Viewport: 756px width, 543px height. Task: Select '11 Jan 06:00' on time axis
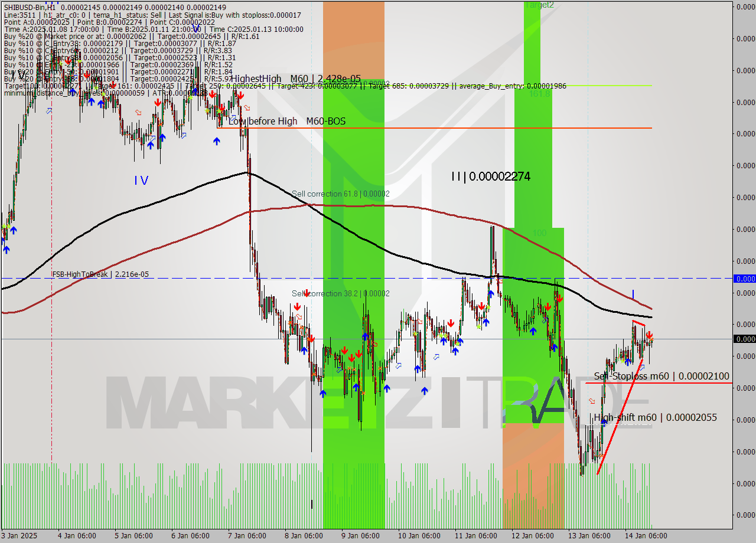(475, 535)
